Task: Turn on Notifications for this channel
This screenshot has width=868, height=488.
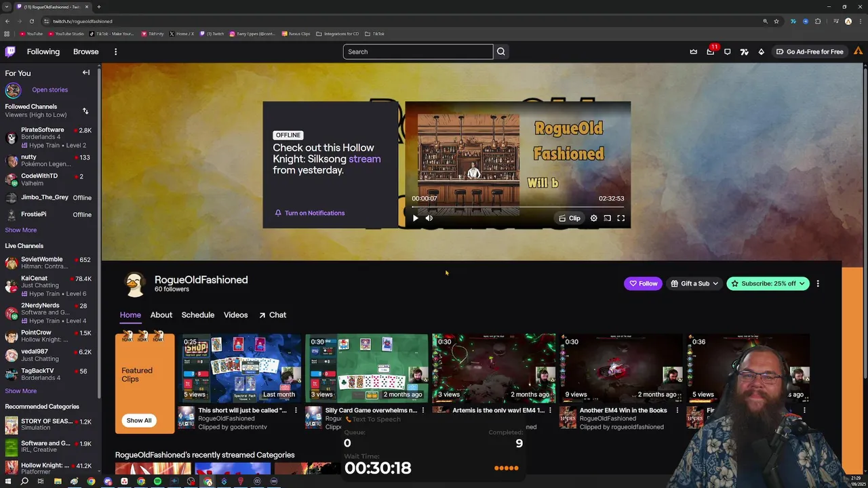Action: [x=309, y=213]
